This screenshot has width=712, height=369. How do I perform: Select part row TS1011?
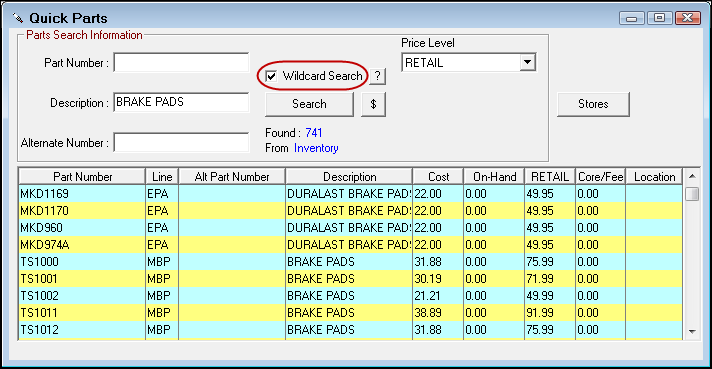[350, 313]
